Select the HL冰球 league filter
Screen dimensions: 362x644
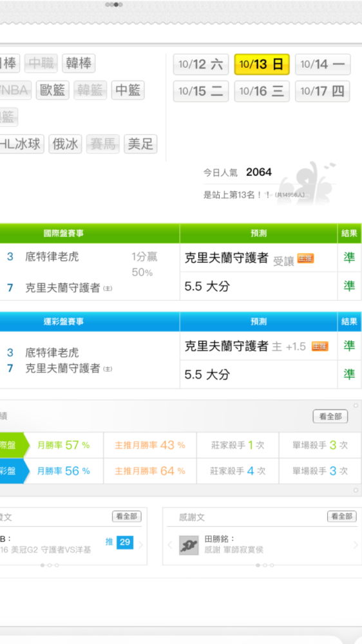[x=21, y=144]
